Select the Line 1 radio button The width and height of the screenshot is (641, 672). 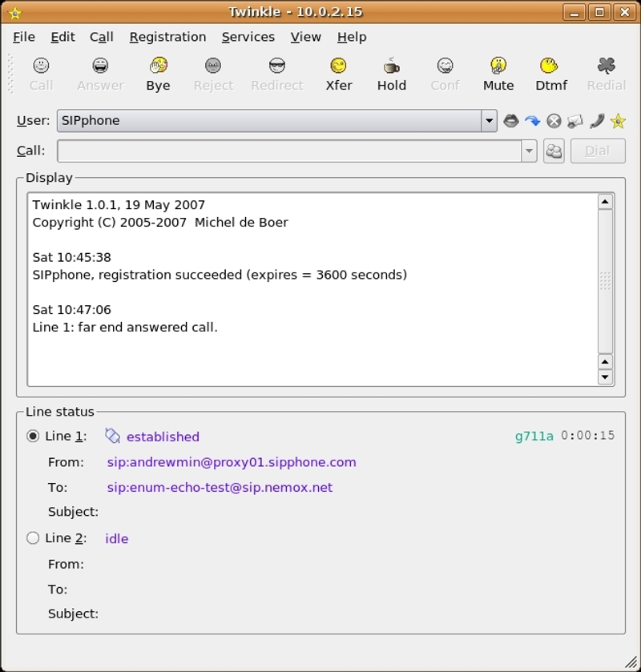click(33, 437)
